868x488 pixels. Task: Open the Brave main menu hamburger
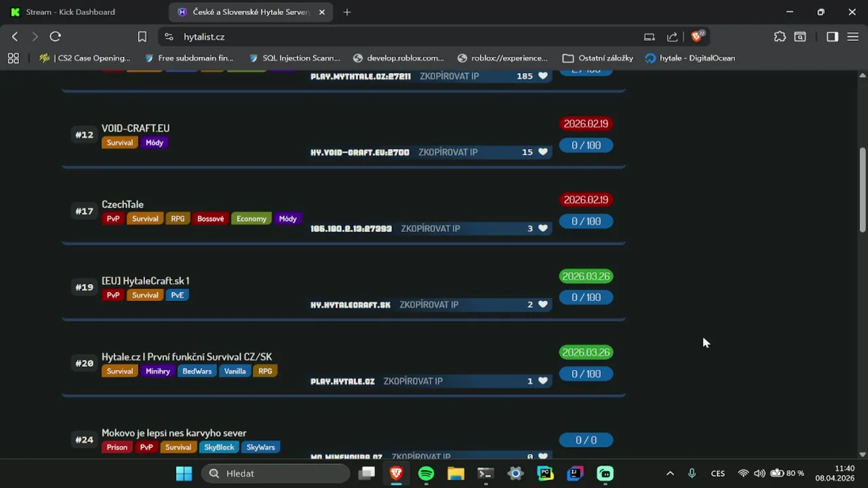[853, 37]
